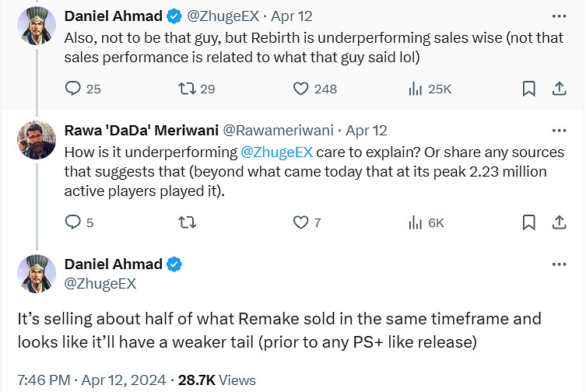Screen dimensions: 586x392
Task: View analytics on the 6K views tweet
Action: point(416,222)
